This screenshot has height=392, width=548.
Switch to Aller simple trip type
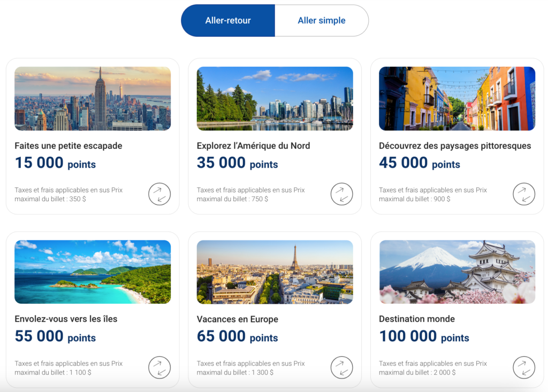click(x=322, y=21)
